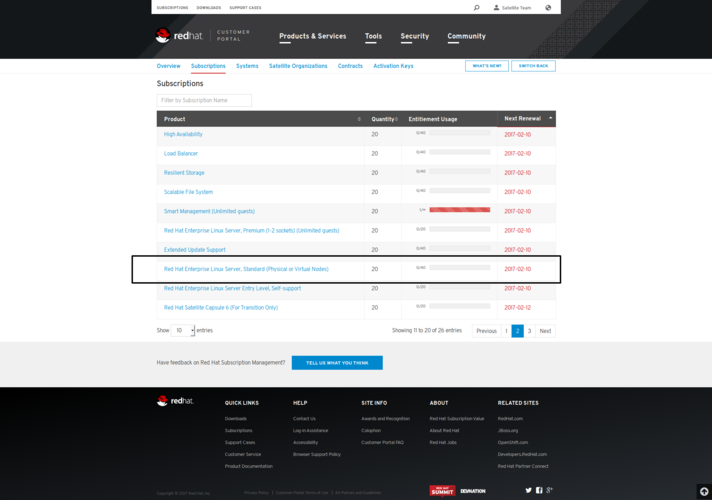The height and width of the screenshot is (500, 712).
Task: Open the Systems tab
Action: (247, 66)
